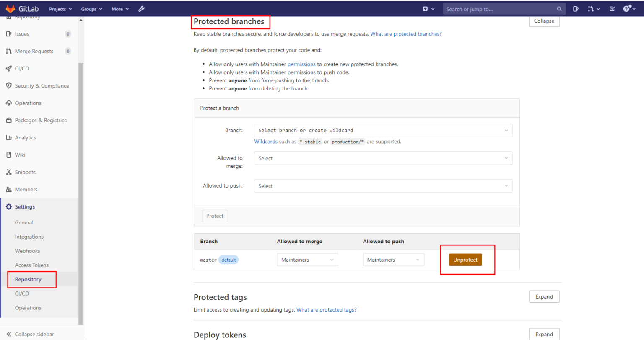Open Repository settings in the sidebar

[28, 279]
